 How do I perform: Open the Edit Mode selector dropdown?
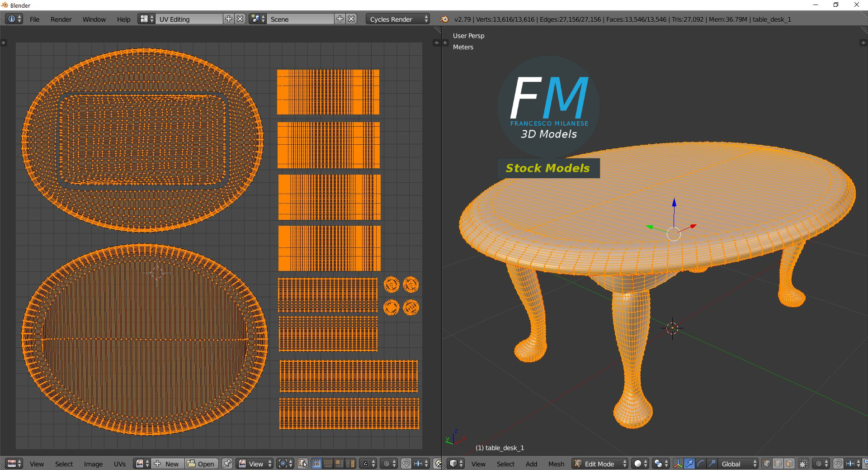coord(600,464)
